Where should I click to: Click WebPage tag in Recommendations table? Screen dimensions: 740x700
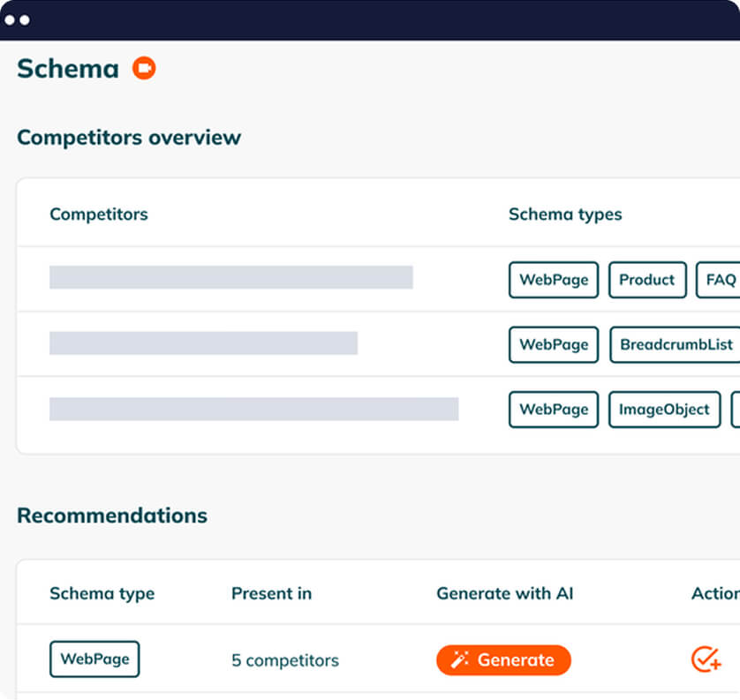[x=94, y=659]
